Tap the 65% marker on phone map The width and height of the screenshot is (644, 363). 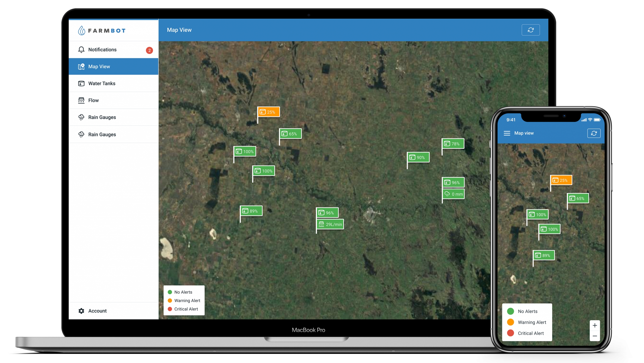tap(578, 198)
